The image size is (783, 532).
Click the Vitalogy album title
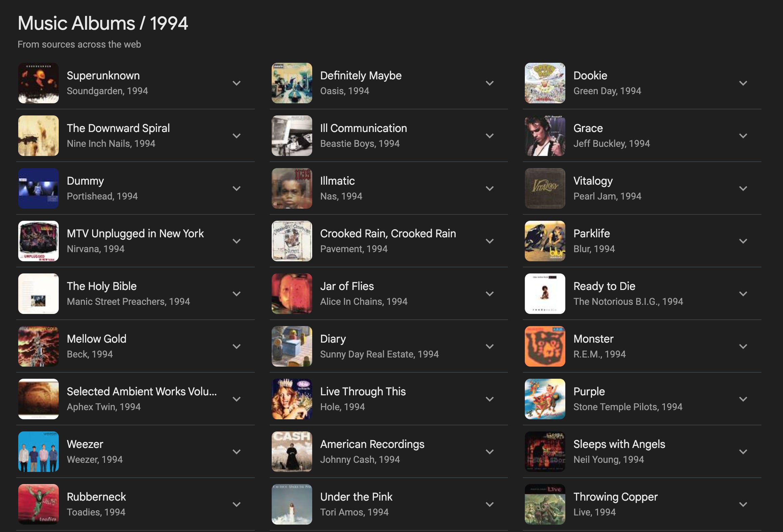click(x=593, y=181)
